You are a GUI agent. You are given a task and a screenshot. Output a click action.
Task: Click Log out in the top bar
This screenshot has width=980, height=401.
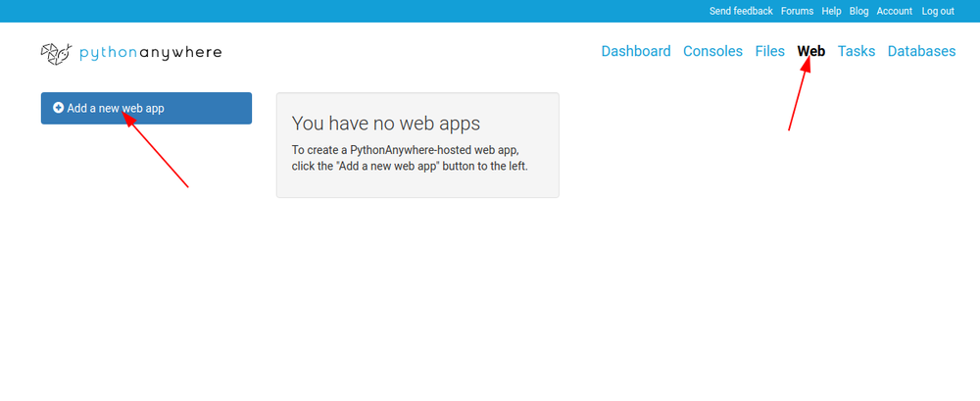tap(938, 11)
